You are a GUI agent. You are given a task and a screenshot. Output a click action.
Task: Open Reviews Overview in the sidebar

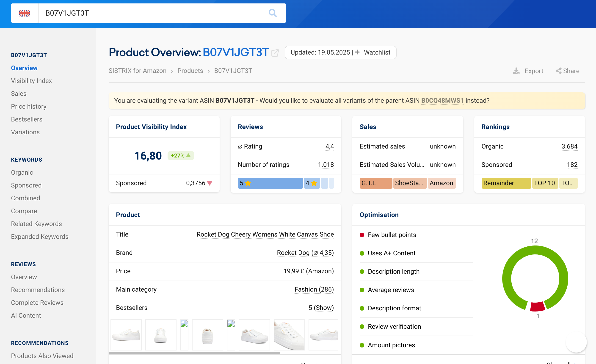[x=24, y=277]
